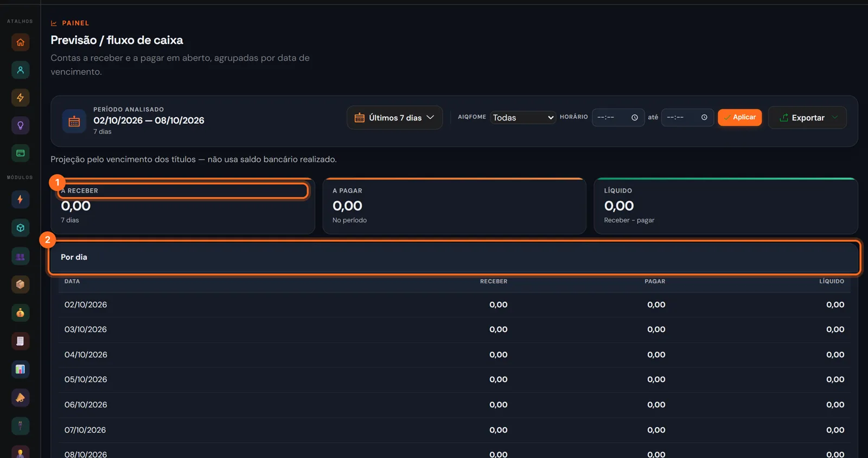Select the 03/10/2026 date cell
This screenshot has height=458, width=868.
86,329
